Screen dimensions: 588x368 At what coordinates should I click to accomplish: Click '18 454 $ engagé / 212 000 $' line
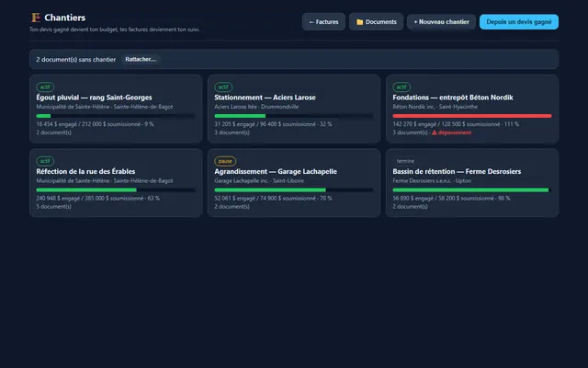95,124
